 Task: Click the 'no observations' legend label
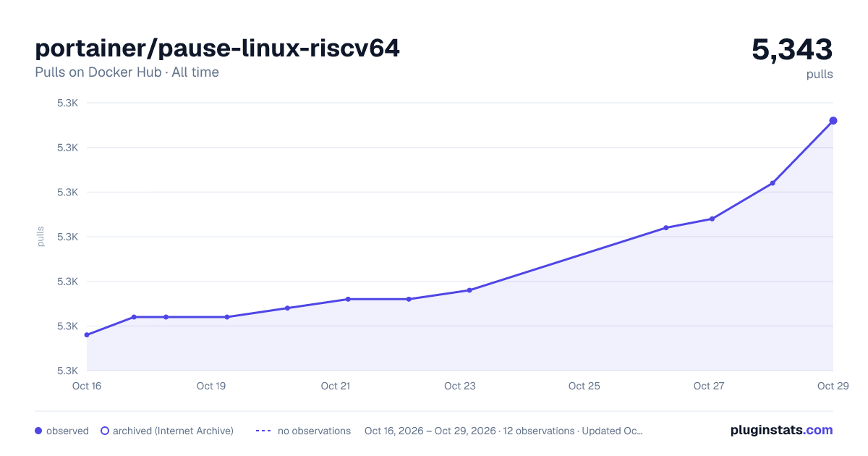click(x=314, y=431)
